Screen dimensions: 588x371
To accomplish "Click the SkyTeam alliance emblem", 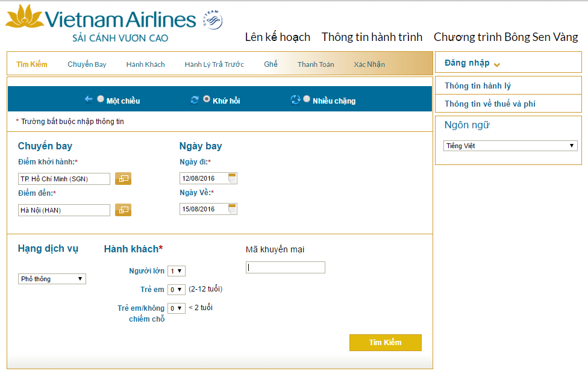I will coord(213,19).
